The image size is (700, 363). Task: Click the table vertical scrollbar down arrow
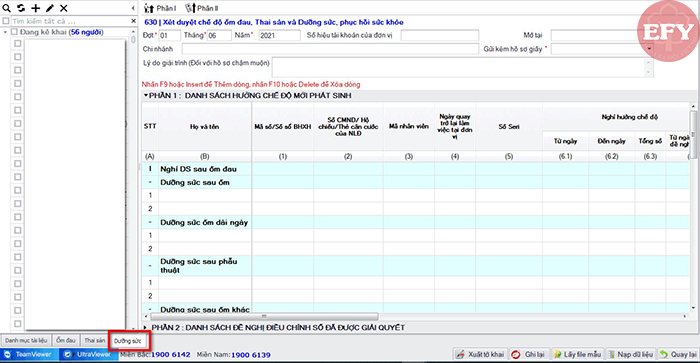pos(693,308)
